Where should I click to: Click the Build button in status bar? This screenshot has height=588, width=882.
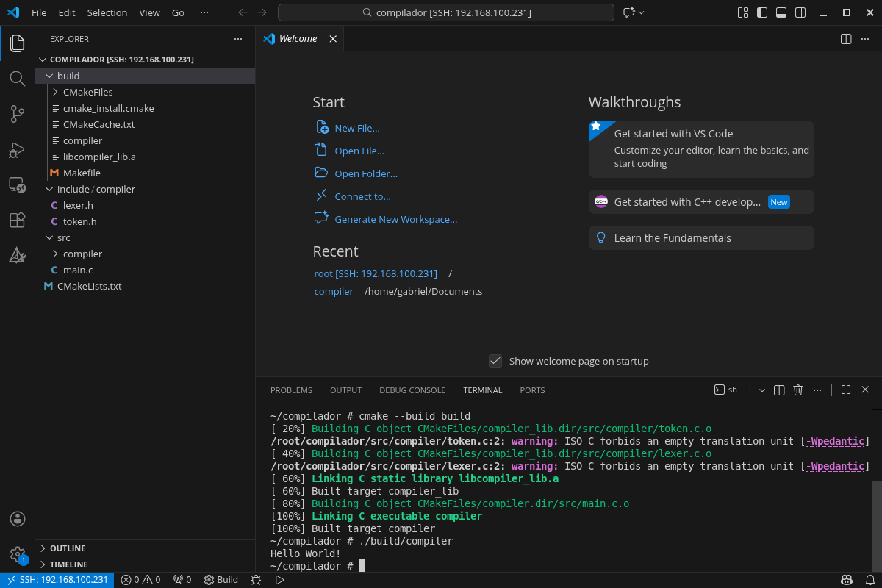(x=221, y=580)
